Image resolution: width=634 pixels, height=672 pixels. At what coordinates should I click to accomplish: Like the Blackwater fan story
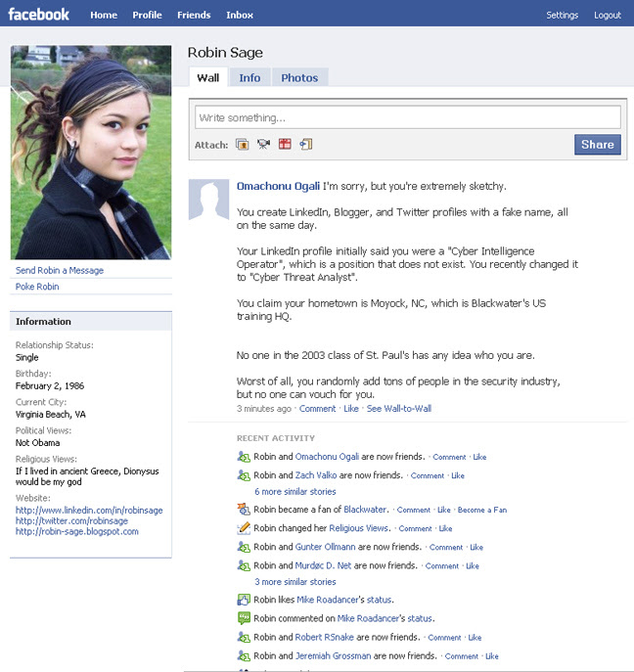444,510
